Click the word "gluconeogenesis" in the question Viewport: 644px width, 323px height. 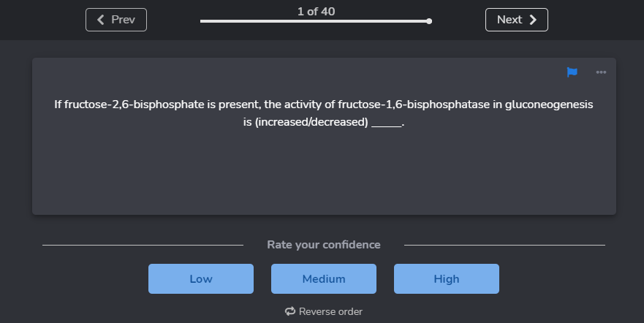pyautogui.click(x=549, y=104)
